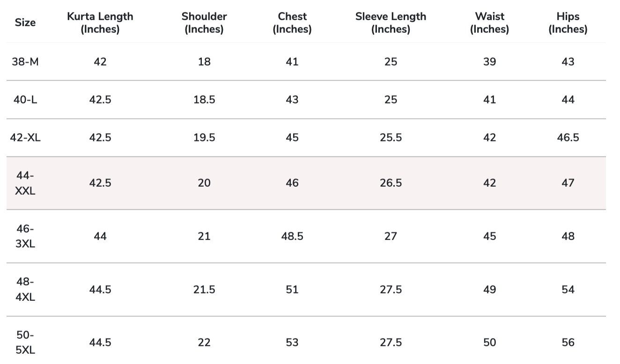Select the 42-XL size label
The width and height of the screenshot is (620, 364).
click(25, 138)
